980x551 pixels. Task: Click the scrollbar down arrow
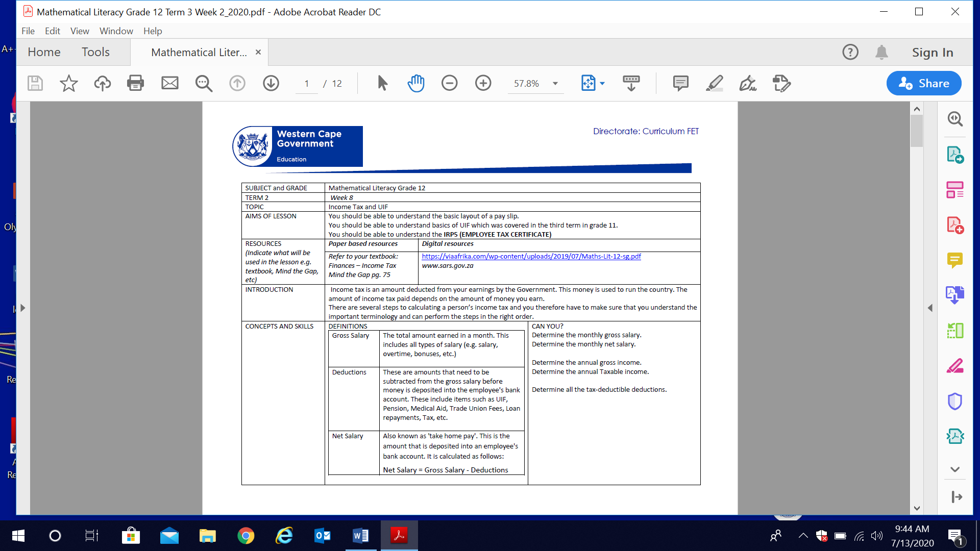(917, 508)
